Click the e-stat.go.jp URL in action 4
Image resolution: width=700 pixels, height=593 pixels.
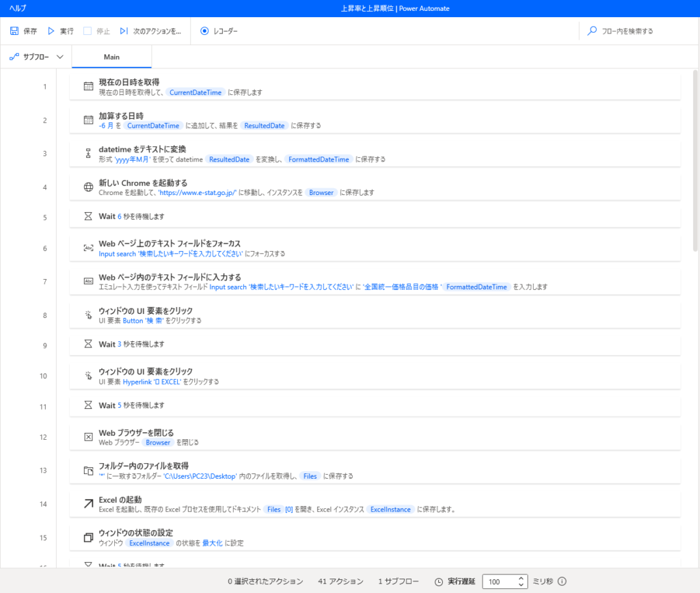click(198, 193)
